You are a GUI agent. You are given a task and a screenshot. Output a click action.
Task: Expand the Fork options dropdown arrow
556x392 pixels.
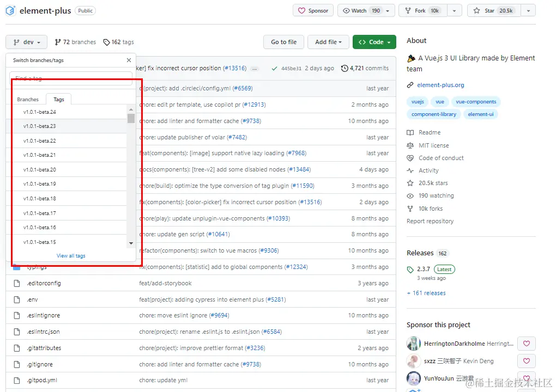pos(454,11)
